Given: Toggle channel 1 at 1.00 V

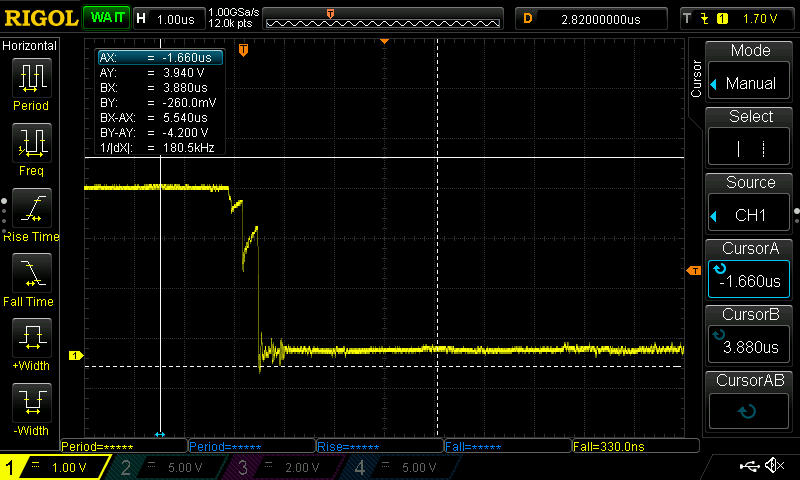Looking at the screenshot, I should [57, 467].
